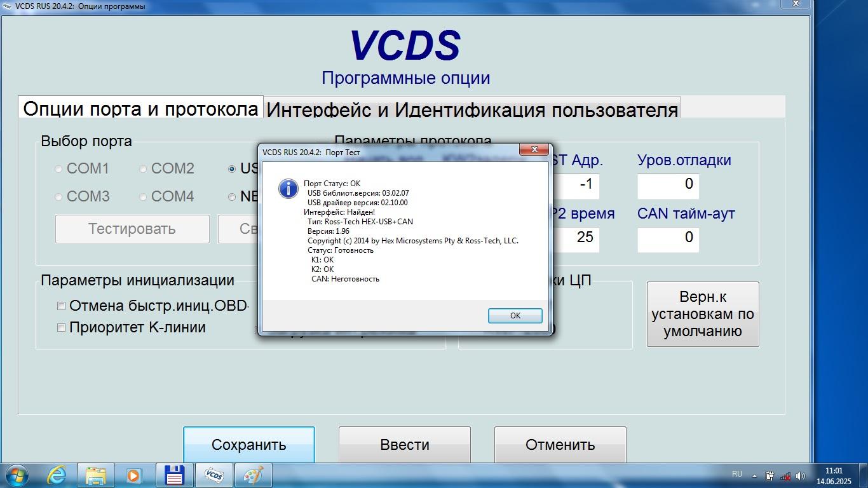Switch to Опции порта и протокола tab
Viewport: 868px width, 488px height.
pyautogui.click(x=141, y=109)
